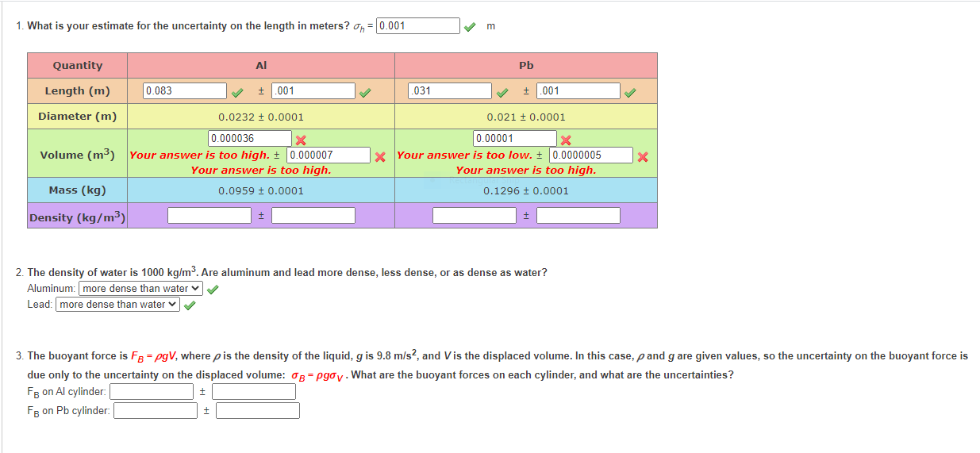Click the Pb length value input

(450, 90)
